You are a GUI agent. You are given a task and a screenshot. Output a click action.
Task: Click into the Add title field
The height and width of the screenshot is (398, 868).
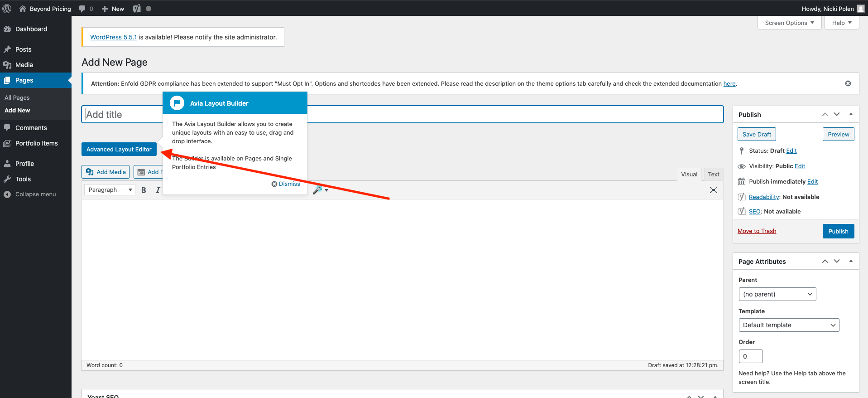403,114
